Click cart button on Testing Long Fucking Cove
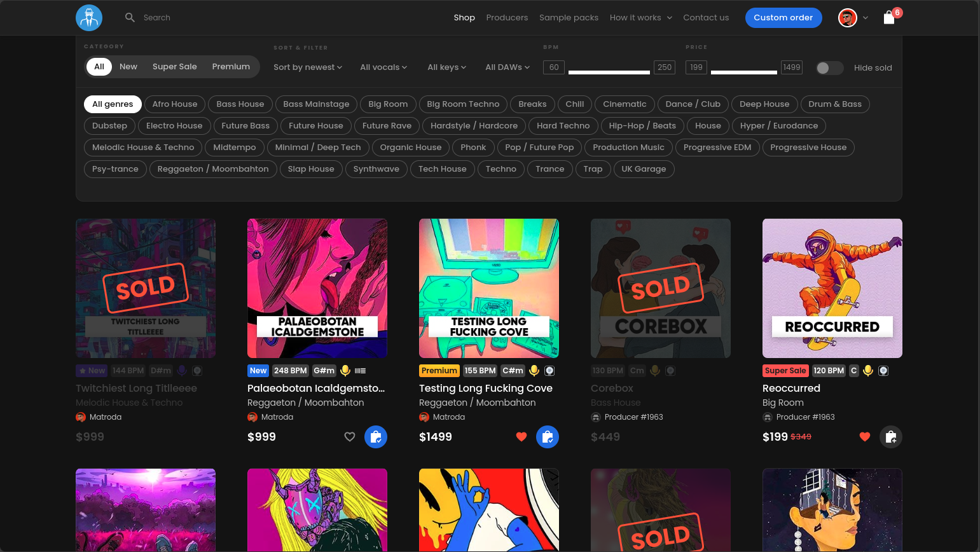 [x=547, y=437]
